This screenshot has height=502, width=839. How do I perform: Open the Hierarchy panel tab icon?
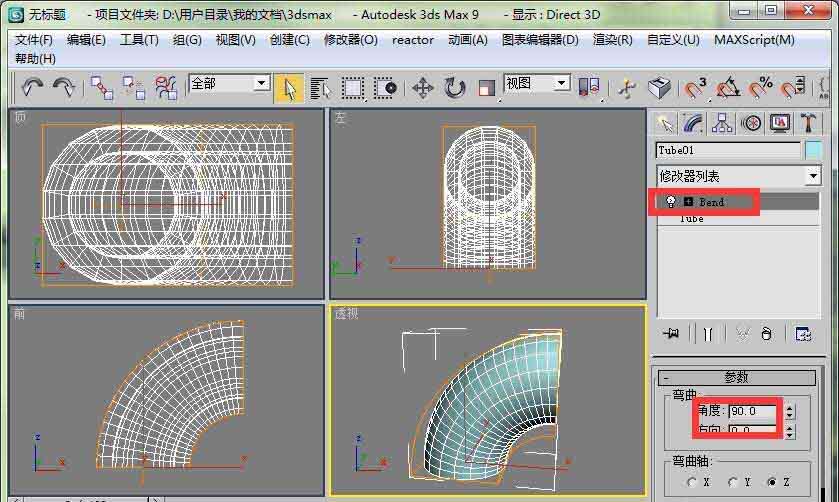click(x=722, y=123)
